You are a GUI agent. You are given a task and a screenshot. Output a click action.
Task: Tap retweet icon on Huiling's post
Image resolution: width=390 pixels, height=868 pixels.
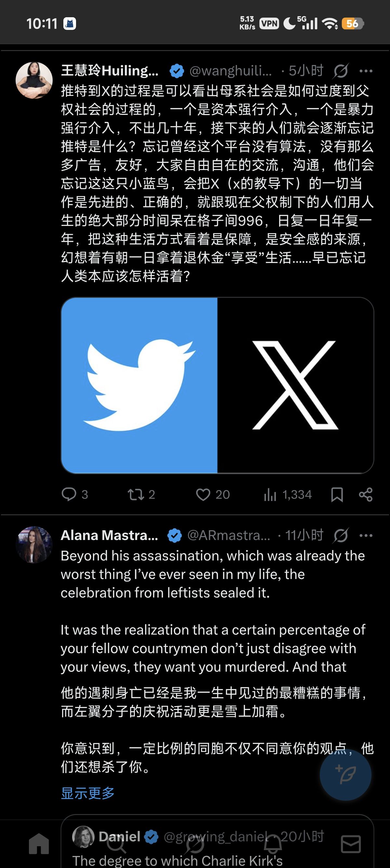[x=136, y=494]
